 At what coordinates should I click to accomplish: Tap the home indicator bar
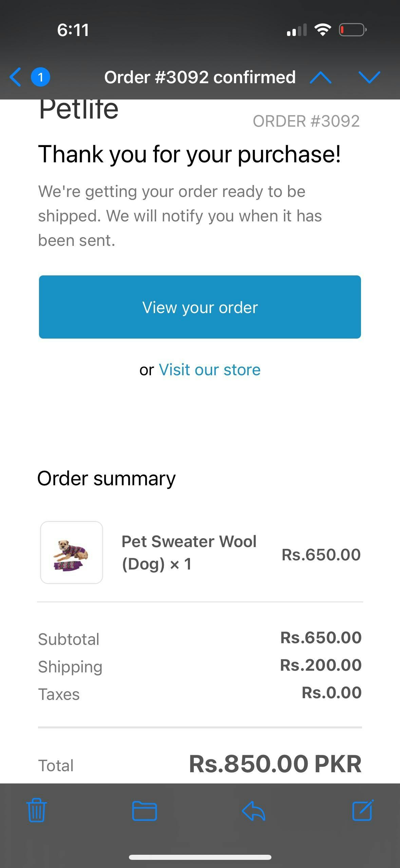pyautogui.click(x=200, y=857)
